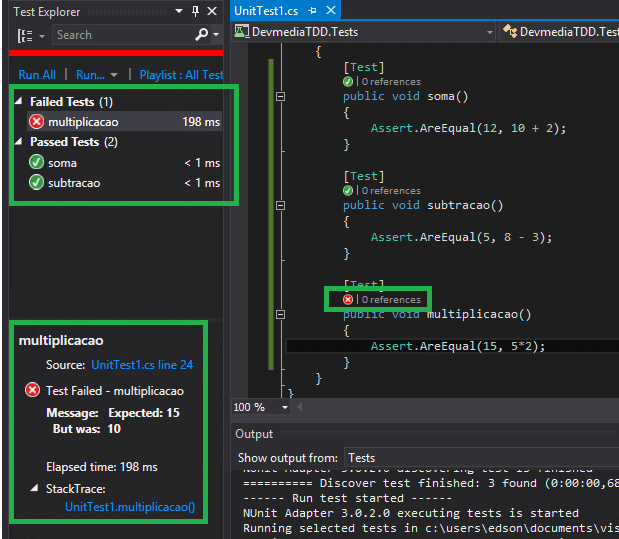Click the 198 ms duration of multiplicacao
This screenshot has width=619, height=539.
coord(201,122)
